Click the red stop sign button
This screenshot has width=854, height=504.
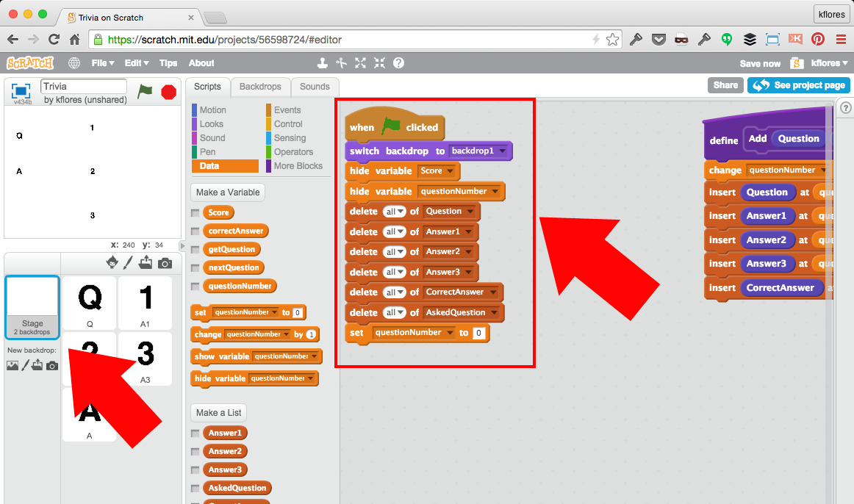tap(169, 92)
